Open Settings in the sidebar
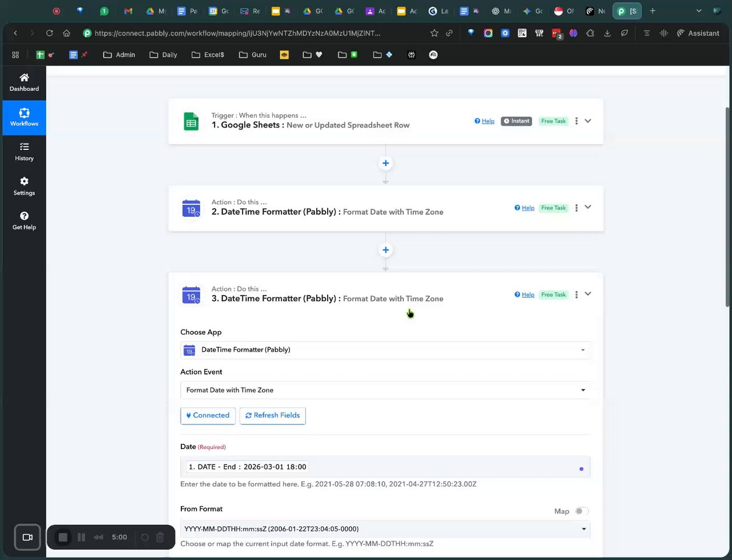 click(24, 186)
